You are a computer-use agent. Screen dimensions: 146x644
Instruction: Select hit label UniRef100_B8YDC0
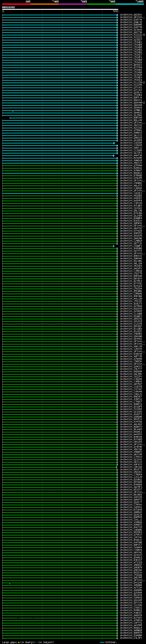coord(131,65)
